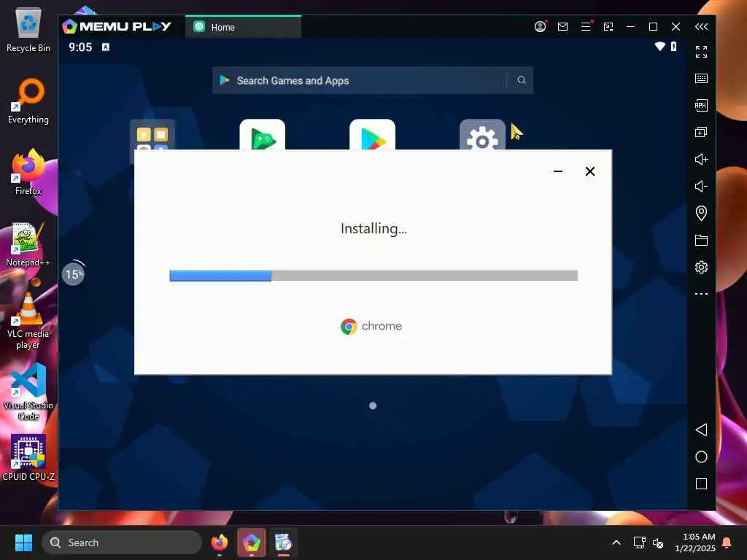Open the CPUID CPU-Z shortcut
This screenshot has width=747, height=560.
pyautogui.click(x=28, y=458)
